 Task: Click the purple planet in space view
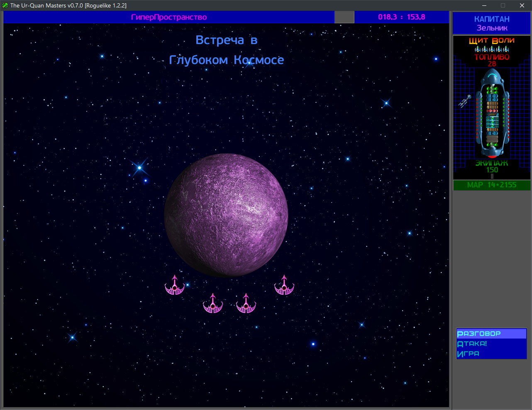(x=226, y=215)
